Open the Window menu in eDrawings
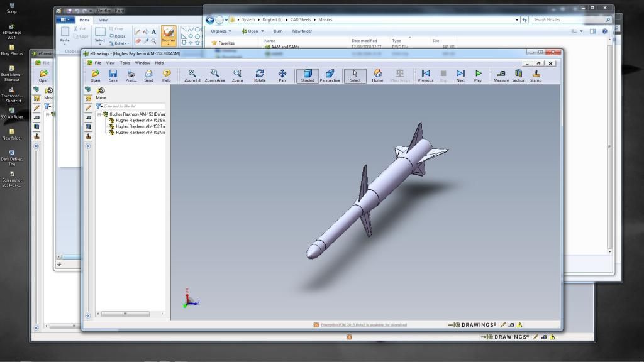The height and width of the screenshot is (362, 644). [x=143, y=63]
